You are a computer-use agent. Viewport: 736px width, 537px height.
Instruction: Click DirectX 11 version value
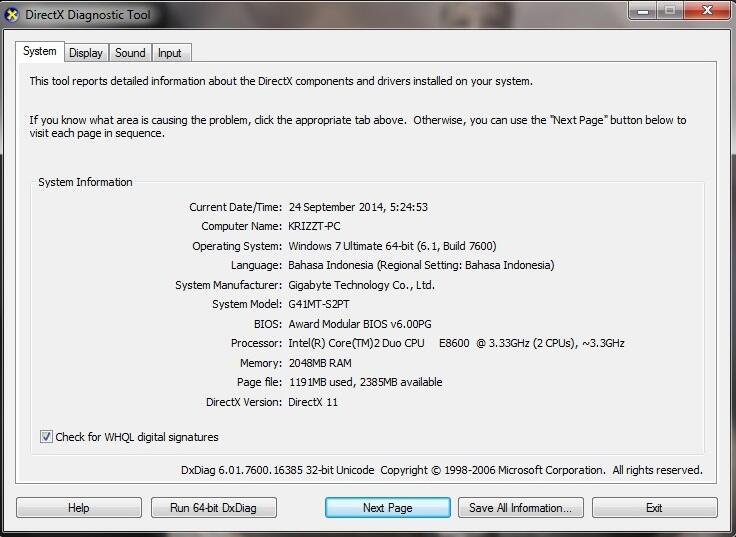tap(313, 402)
